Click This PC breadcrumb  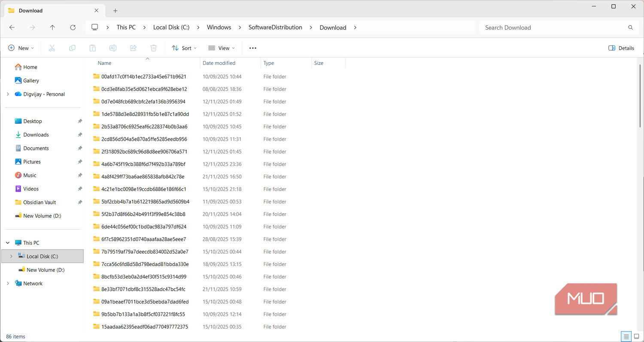(126, 27)
